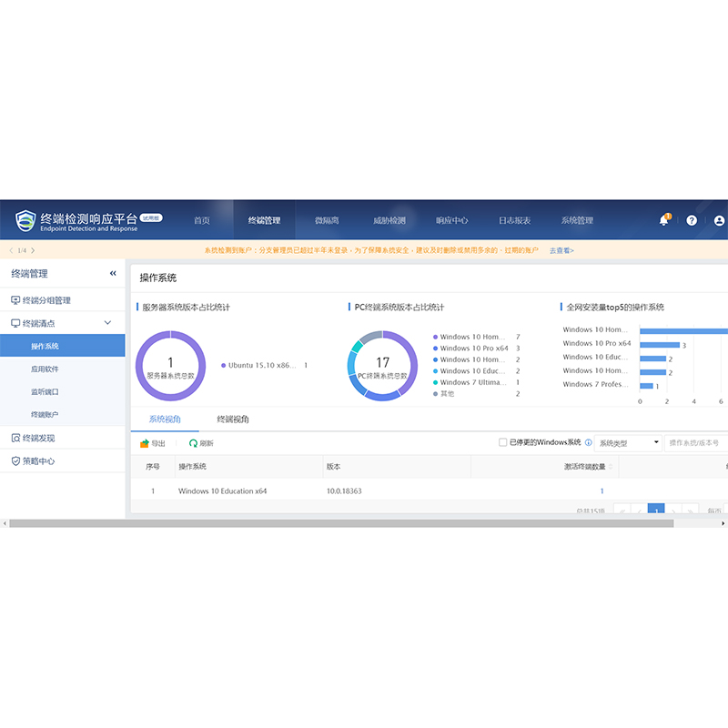Open the 威胁检测 top menu

(389, 220)
